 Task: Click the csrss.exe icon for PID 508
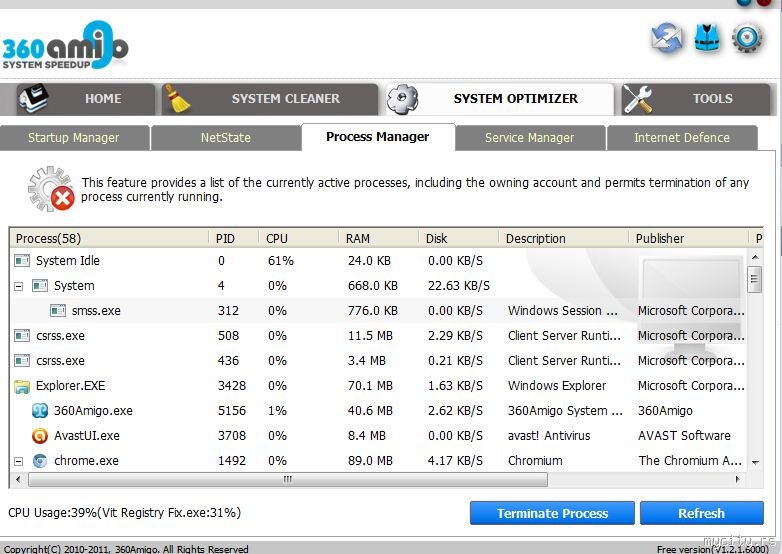point(22,336)
